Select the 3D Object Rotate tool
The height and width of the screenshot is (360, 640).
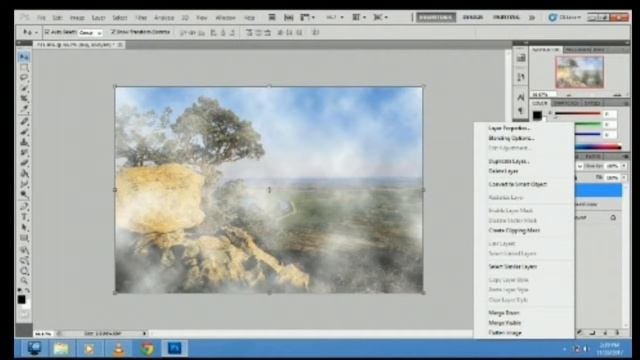click(x=24, y=249)
